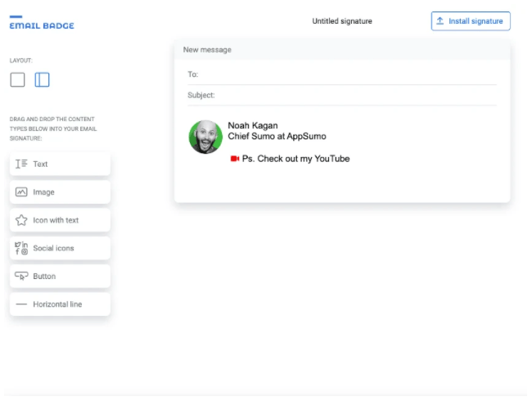Screen dimensions: 532x401
Task: Click the Text block's text-cursor icon
Action: pos(21,164)
